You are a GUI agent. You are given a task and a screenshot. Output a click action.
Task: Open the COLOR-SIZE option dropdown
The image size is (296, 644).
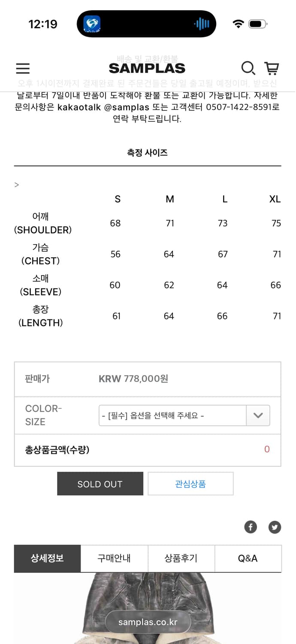click(x=172, y=416)
